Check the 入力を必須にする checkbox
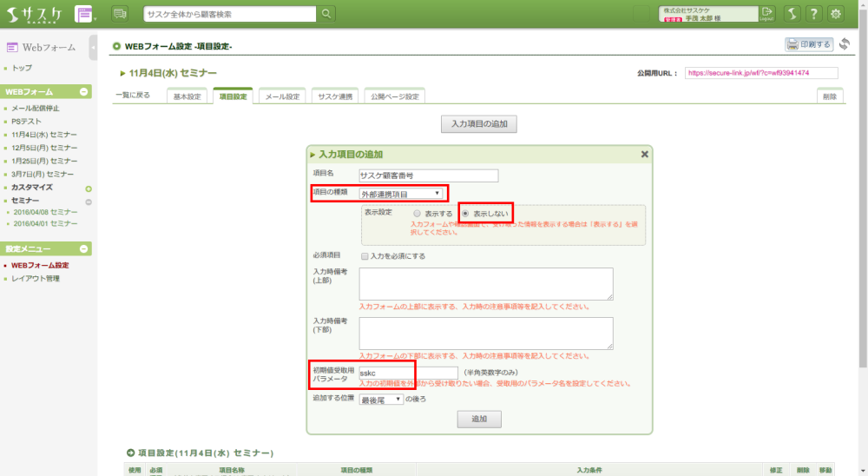 pyautogui.click(x=365, y=256)
